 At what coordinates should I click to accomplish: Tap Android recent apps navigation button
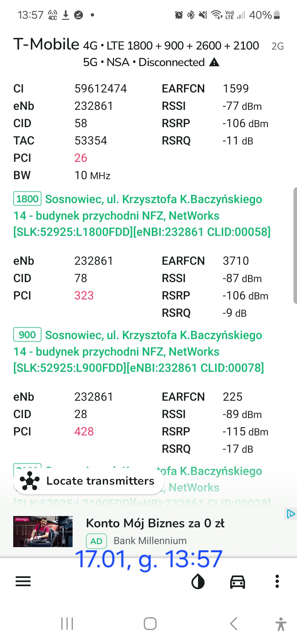pyautogui.click(x=67, y=624)
